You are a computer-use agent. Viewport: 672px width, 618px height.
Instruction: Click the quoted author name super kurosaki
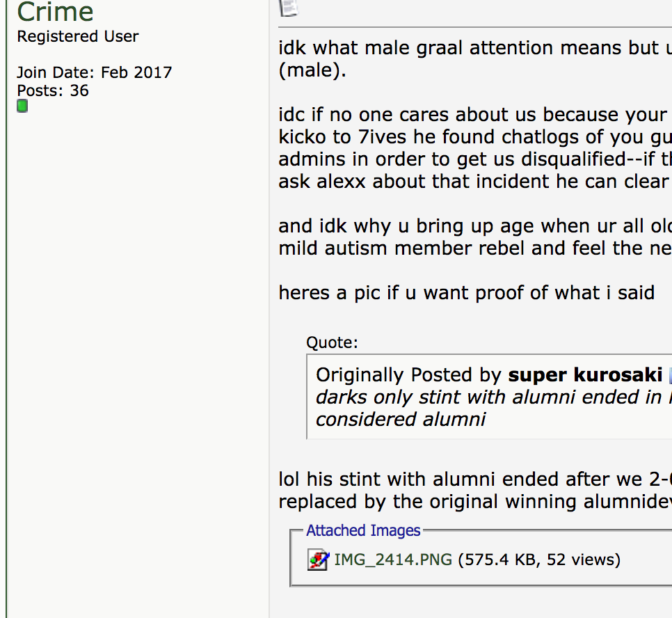pyautogui.click(x=585, y=375)
